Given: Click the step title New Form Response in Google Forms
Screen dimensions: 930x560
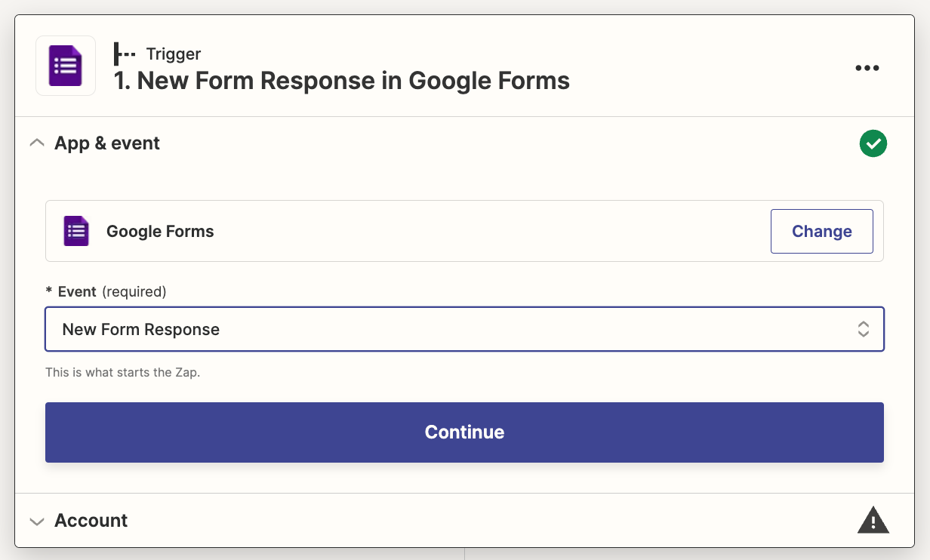Looking at the screenshot, I should 341,81.
